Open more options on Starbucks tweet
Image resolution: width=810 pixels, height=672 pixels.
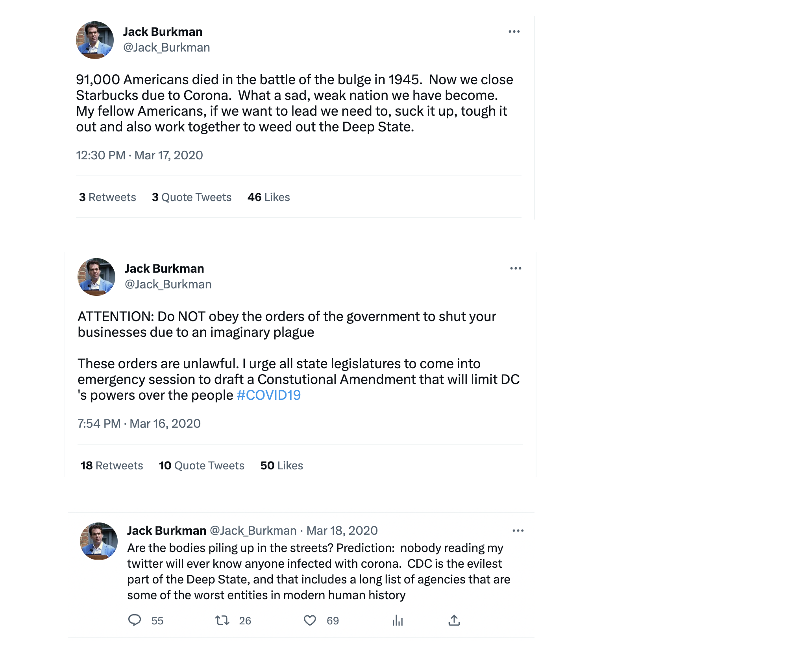(x=514, y=31)
